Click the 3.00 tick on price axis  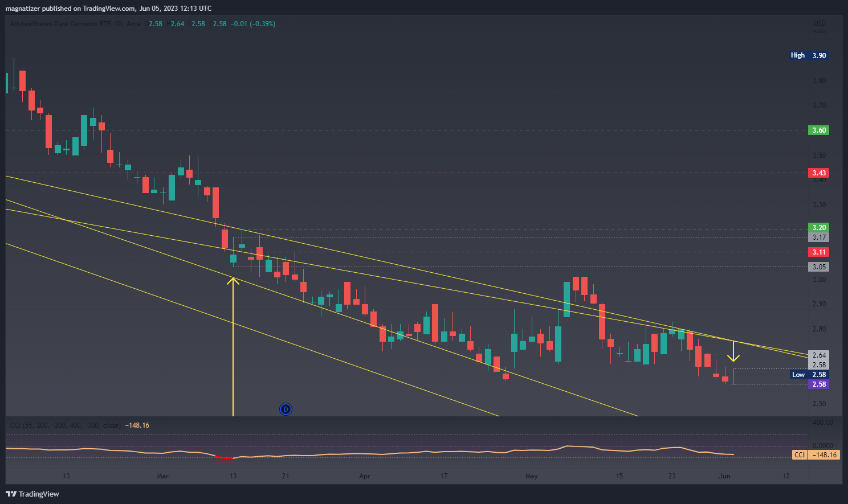[819, 280]
